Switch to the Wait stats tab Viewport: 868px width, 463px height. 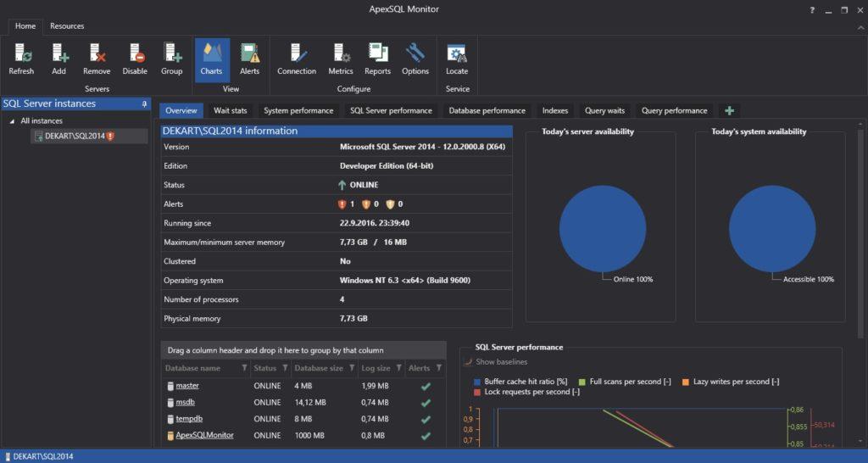click(x=231, y=111)
